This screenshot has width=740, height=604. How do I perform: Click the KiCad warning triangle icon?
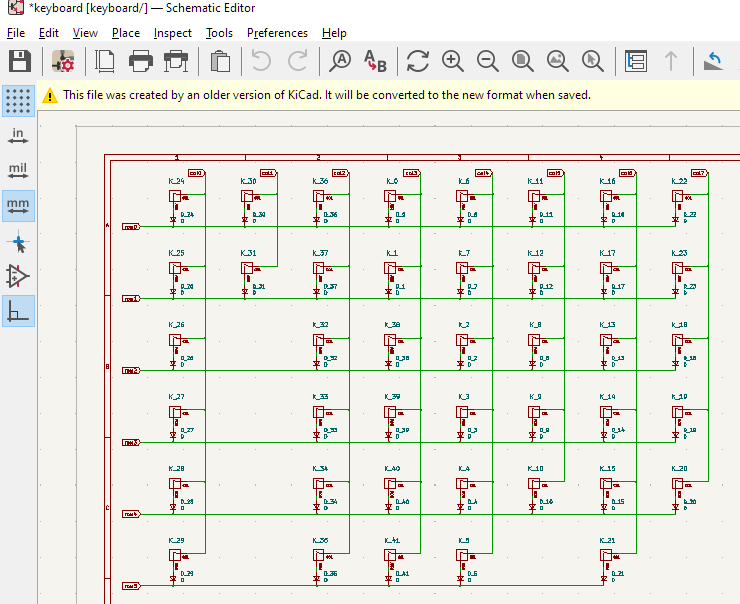[x=50, y=96]
